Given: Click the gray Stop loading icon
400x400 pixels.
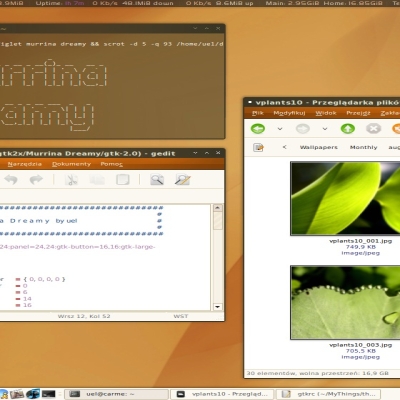Looking at the screenshot, I should point(373,129).
